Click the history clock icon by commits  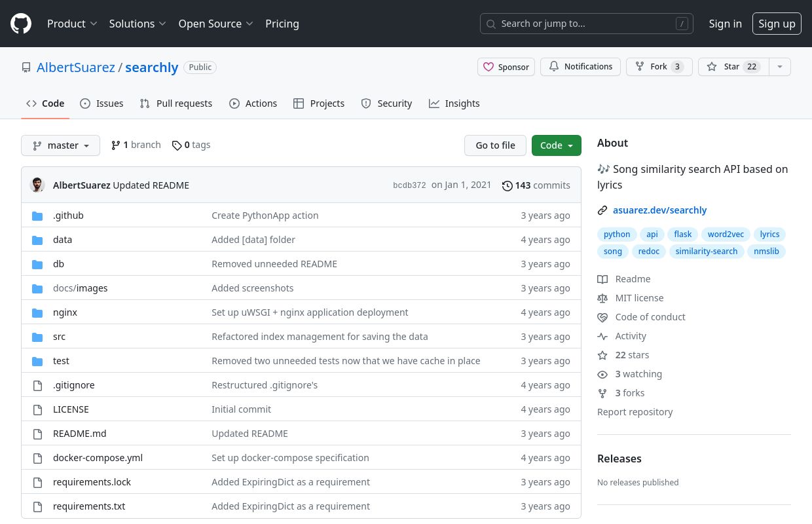507,185
